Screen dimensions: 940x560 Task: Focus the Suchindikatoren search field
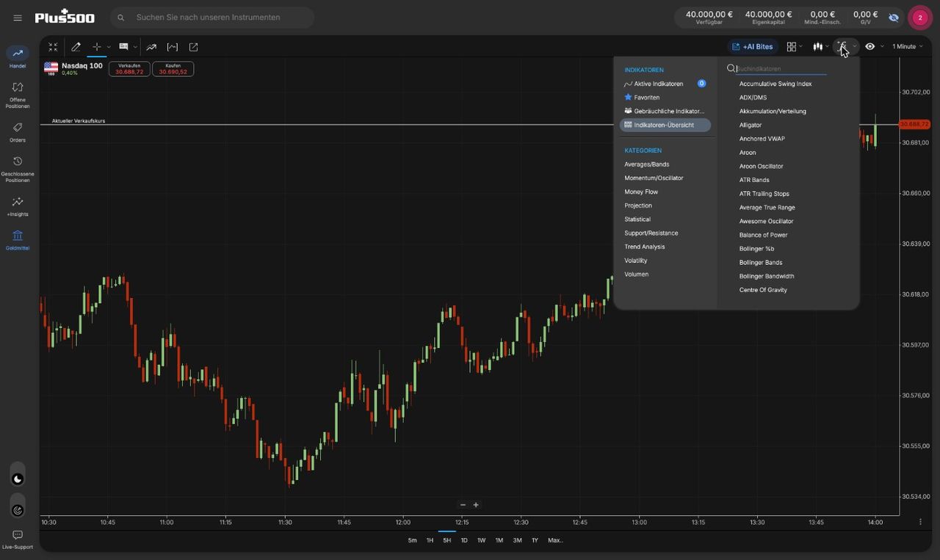781,68
